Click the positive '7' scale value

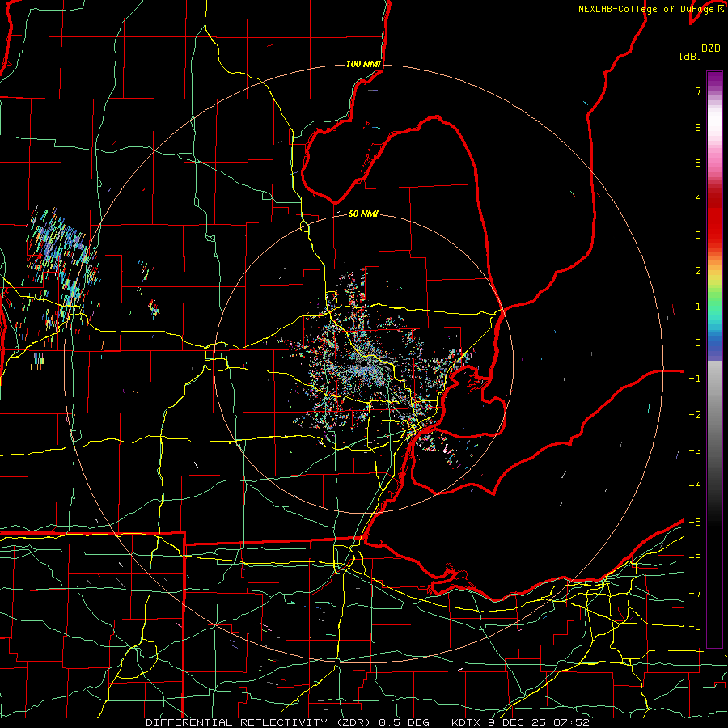[x=698, y=91]
